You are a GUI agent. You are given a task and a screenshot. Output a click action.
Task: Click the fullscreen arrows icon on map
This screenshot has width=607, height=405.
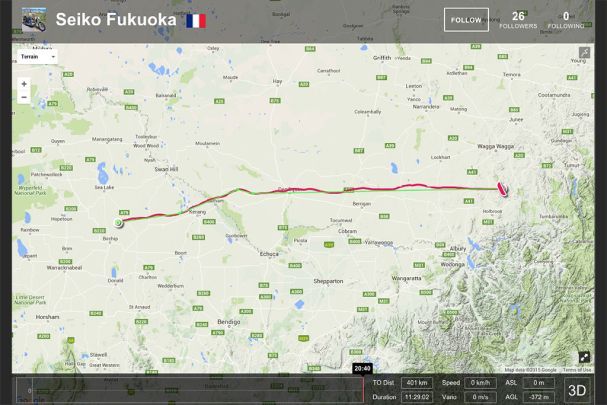(x=584, y=357)
